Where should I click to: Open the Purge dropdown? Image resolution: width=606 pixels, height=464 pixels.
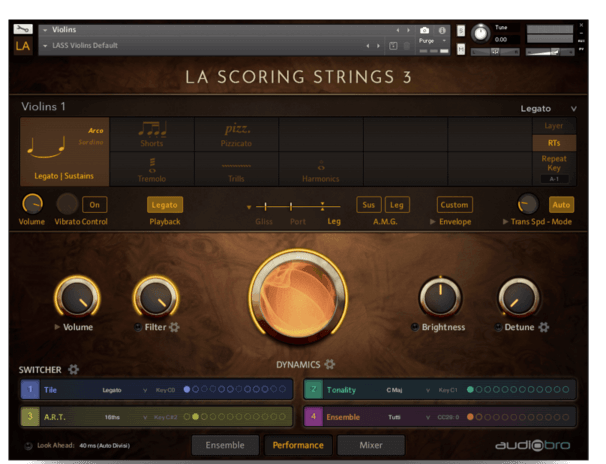tap(444, 41)
